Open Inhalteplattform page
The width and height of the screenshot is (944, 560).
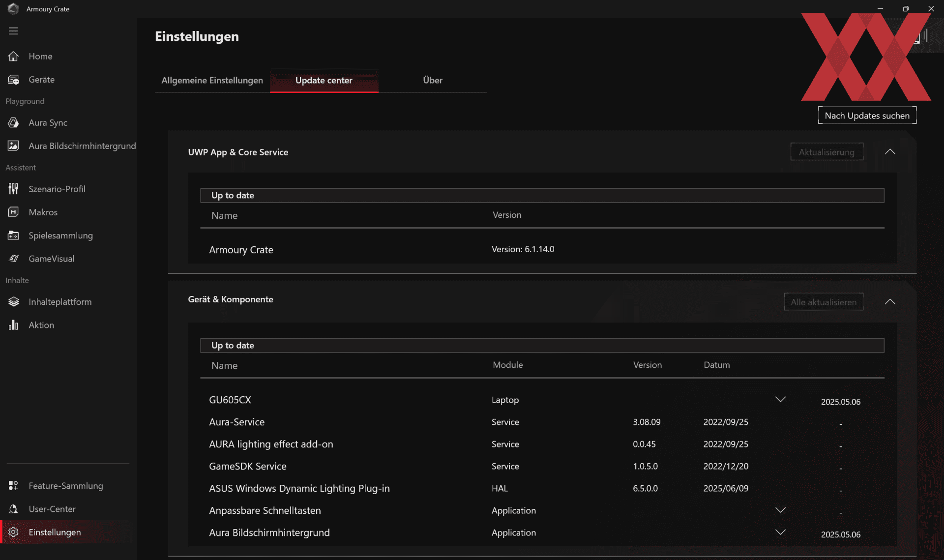(60, 301)
